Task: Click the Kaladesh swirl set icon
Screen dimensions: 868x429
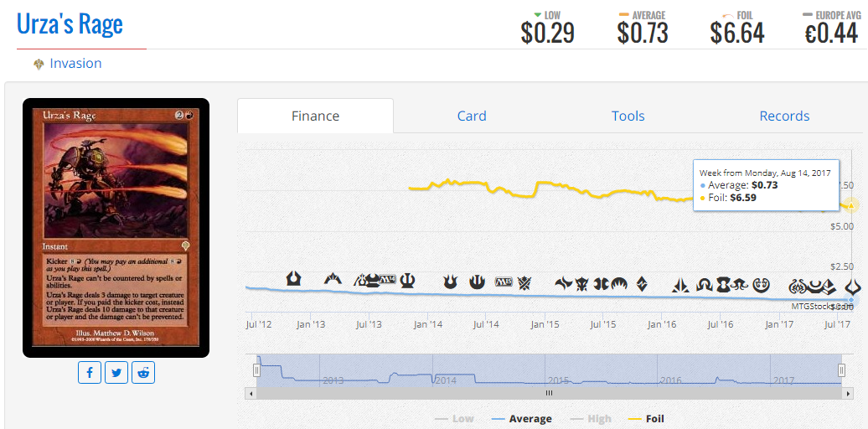Action: tap(761, 285)
